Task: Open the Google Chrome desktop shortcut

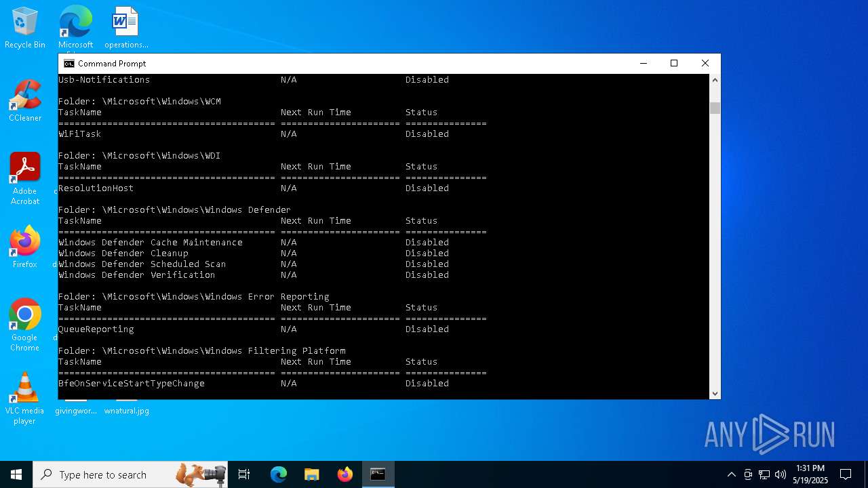Action: click(x=25, y=325)
